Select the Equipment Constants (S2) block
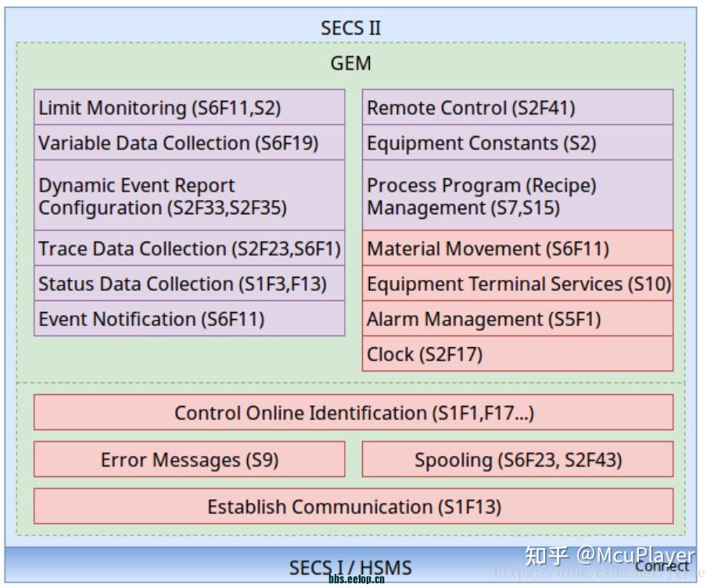The width and height of the screenshot is (714, 588). (x=518, y=142)
